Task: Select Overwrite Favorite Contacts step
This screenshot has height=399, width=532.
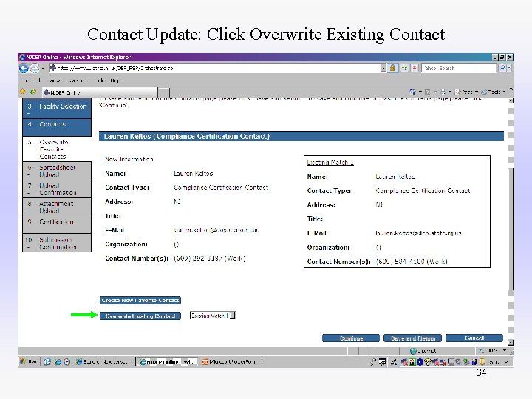Action: (x=57, y=149)
